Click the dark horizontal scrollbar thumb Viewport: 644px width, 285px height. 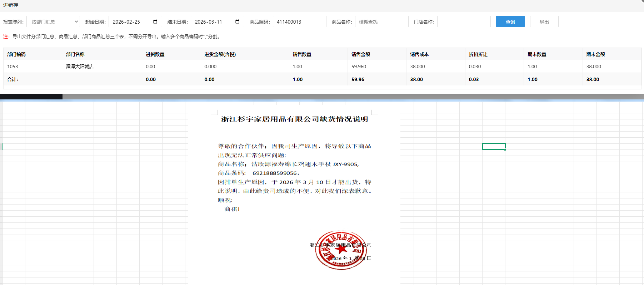(31, 97)
